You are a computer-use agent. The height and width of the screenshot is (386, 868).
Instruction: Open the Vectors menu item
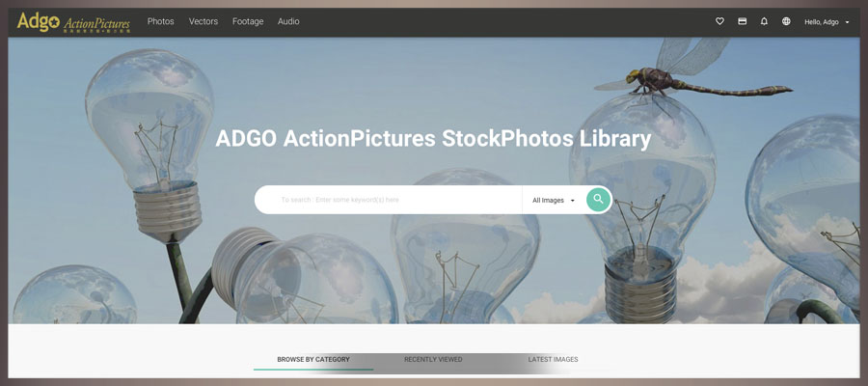pos(203,21)
